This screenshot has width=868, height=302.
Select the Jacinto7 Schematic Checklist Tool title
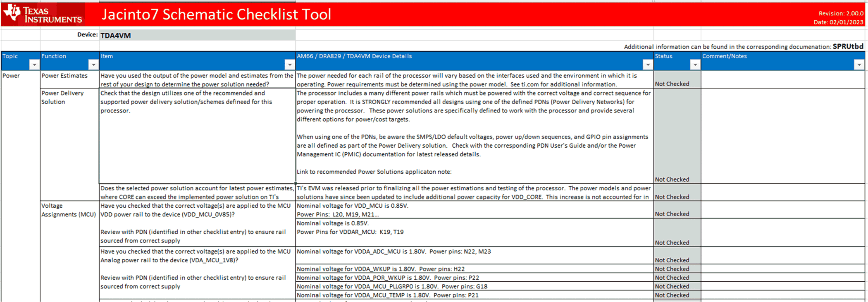point(216,14)
